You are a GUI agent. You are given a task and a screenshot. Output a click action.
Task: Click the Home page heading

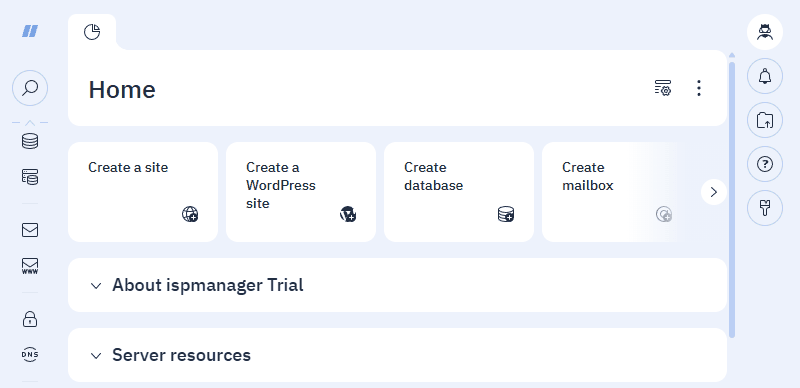pyautogui.click(x=122, y=89)
